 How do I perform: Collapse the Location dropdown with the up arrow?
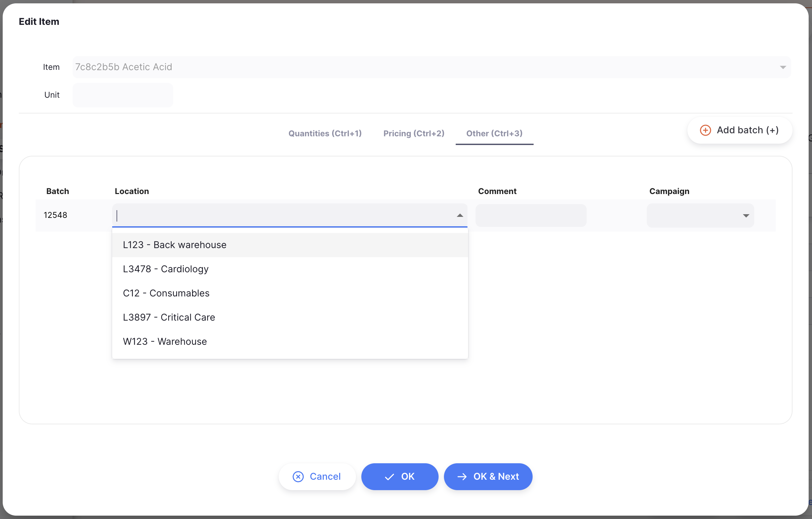pos(460,215)
